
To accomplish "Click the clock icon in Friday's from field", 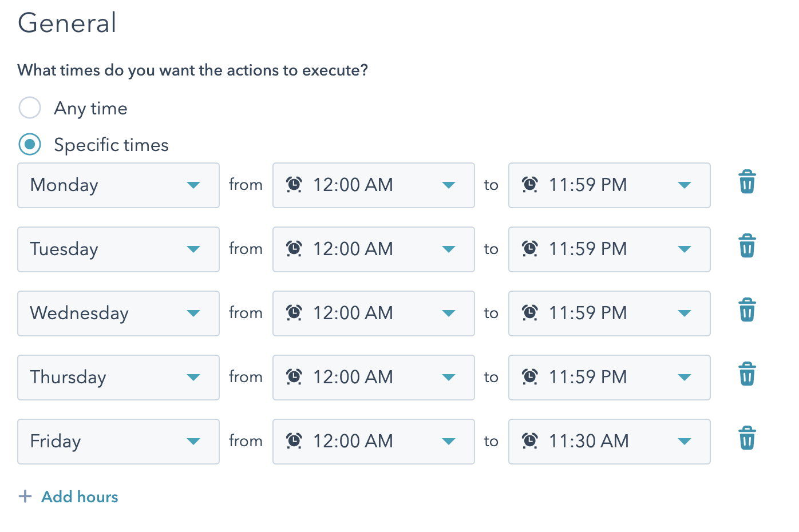I will 294,441.
